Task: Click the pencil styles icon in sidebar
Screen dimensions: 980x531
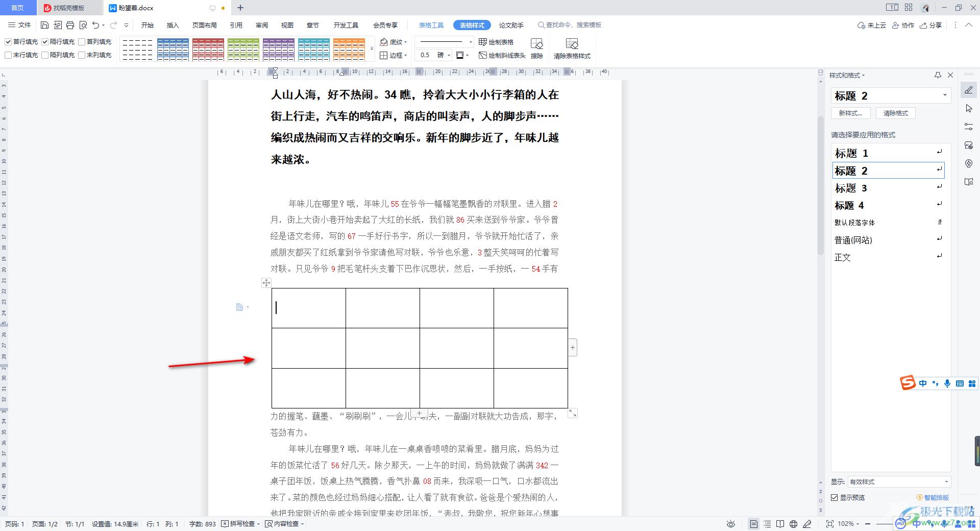Action: tap(969, 90)
